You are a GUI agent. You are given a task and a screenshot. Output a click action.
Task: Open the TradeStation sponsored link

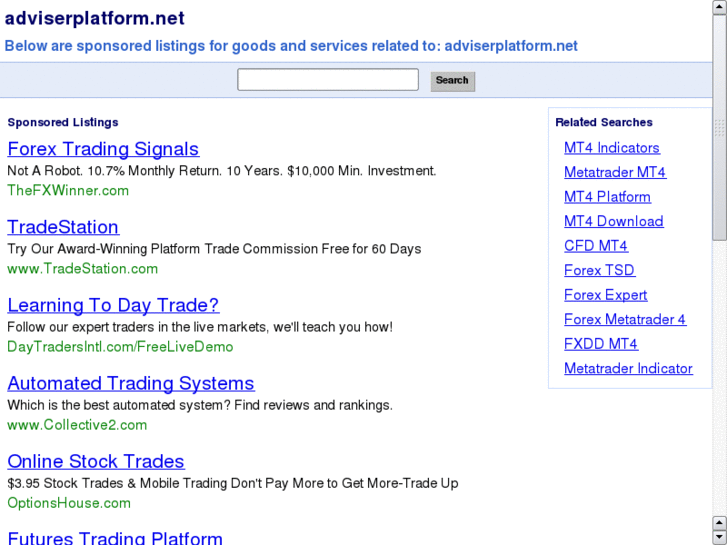63,227
